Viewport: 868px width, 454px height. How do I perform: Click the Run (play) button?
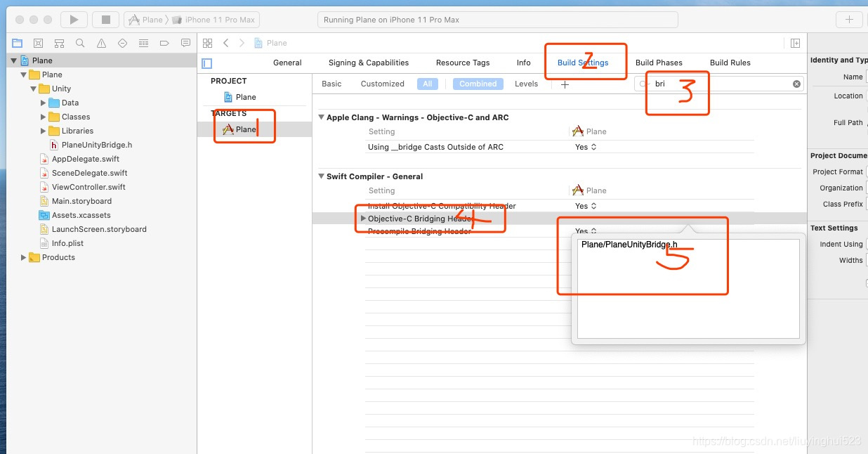(74, 20)
